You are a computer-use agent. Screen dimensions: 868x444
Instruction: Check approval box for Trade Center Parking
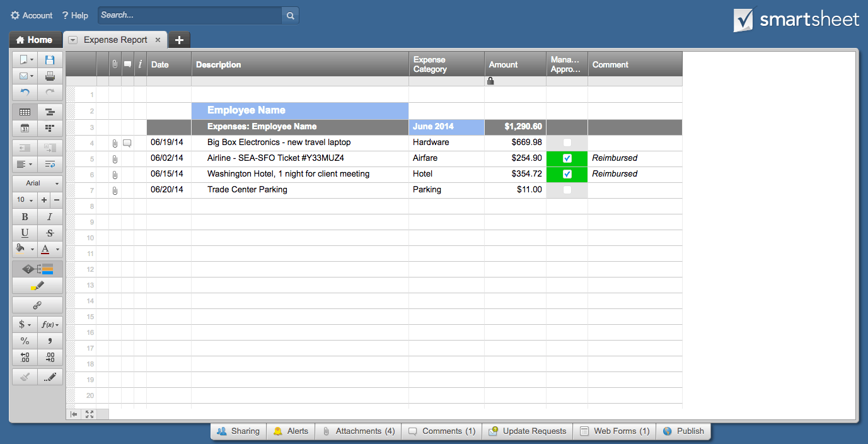coord(567,190)
